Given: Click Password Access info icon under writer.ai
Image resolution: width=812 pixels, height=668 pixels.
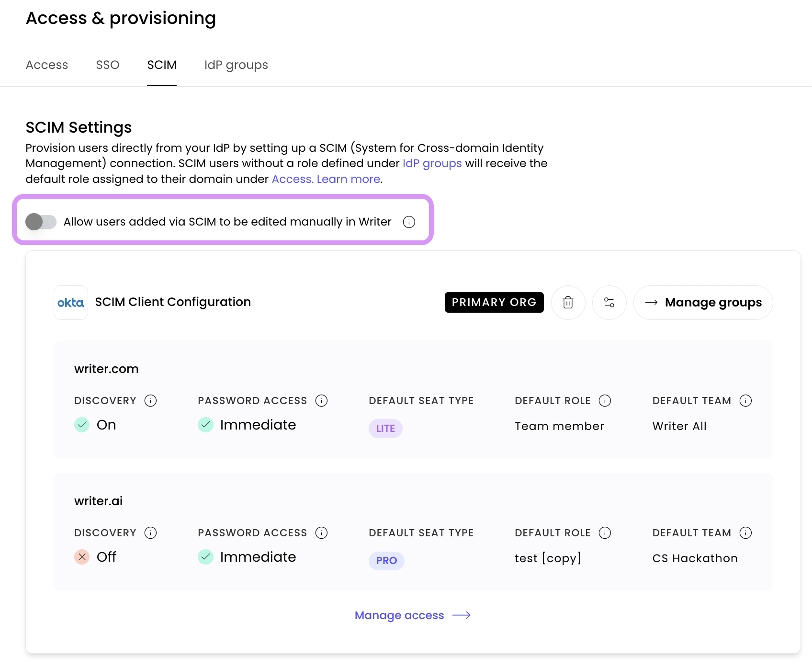Looking at the screenshot, I should pyautogui.click(x=321, y=533).
